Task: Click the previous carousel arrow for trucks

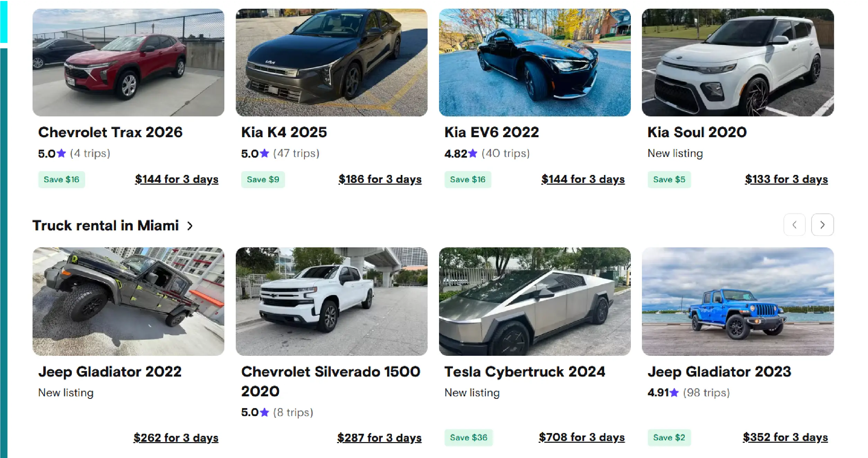Action: pos(794,225)
